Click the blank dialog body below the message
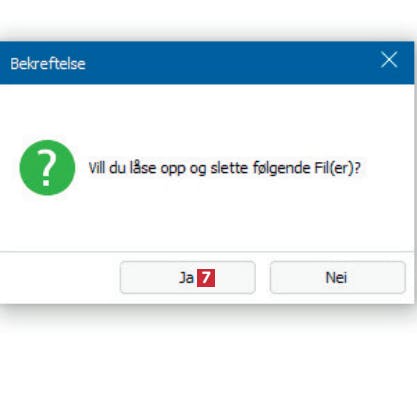This screenshot has height=396, width=417. (x=207, y=220)
